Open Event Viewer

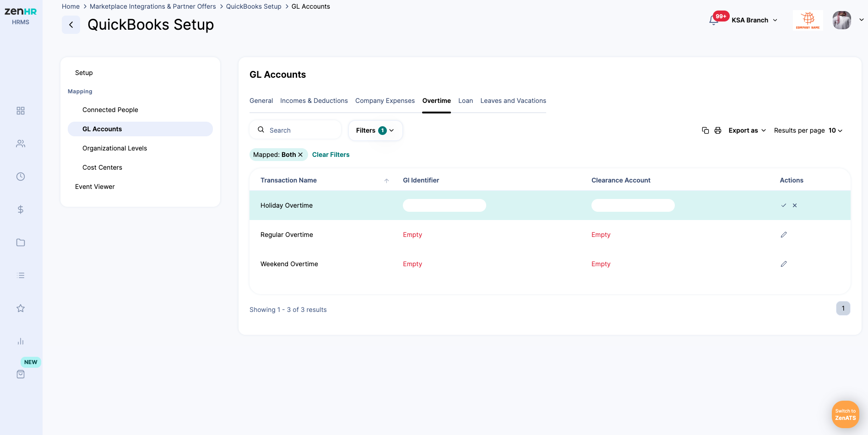95,187
